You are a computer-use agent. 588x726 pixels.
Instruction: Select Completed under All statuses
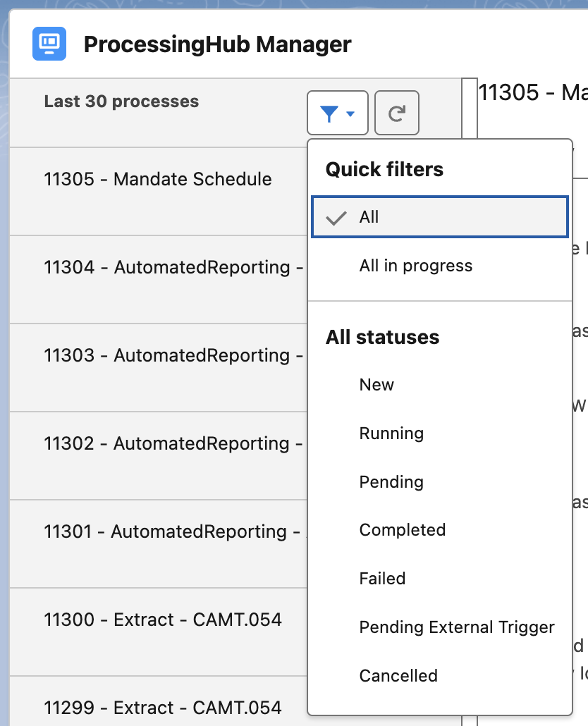pyautogui.click(x=403, y=530)
